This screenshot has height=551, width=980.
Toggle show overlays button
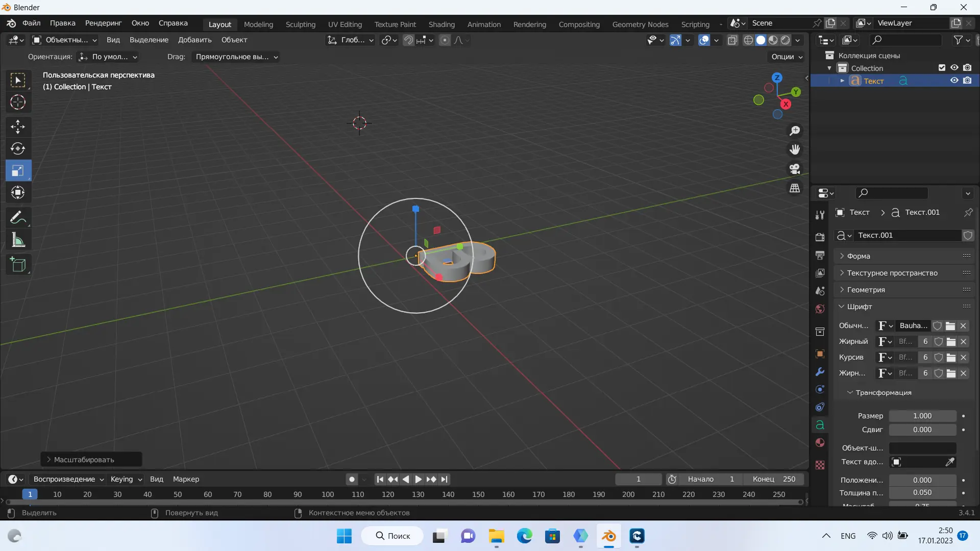(704, 40)
